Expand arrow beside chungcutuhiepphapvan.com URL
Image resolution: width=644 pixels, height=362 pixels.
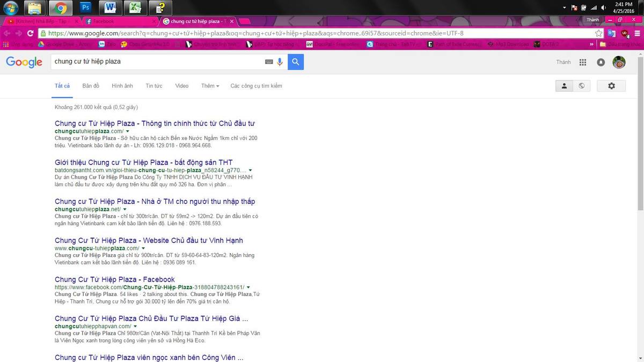[135, 327]
